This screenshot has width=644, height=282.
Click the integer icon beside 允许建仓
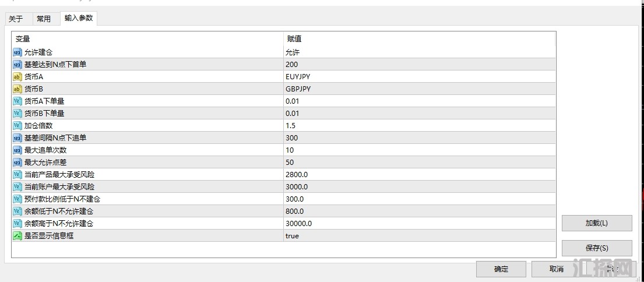17,52
